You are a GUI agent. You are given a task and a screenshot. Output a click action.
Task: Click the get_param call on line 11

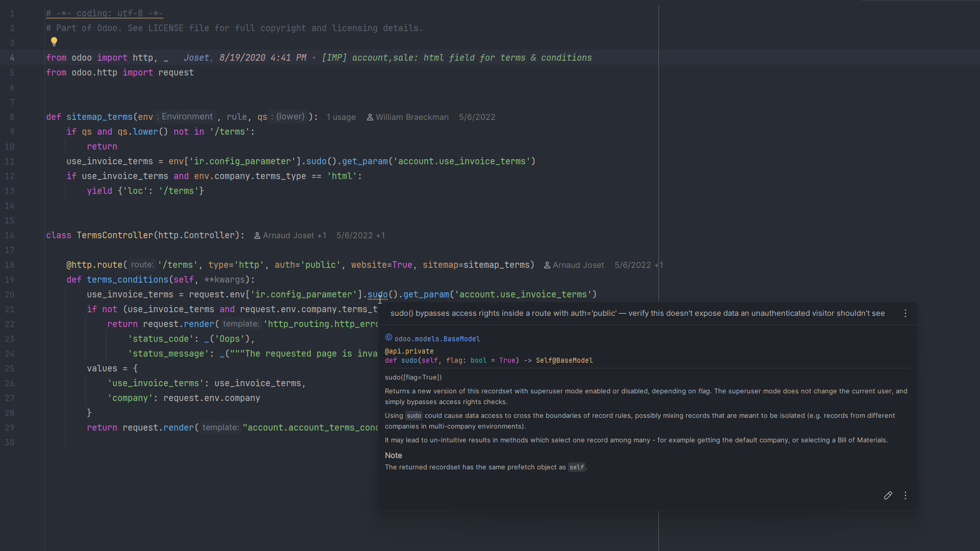pyautogui.click(x=365, y=161)
